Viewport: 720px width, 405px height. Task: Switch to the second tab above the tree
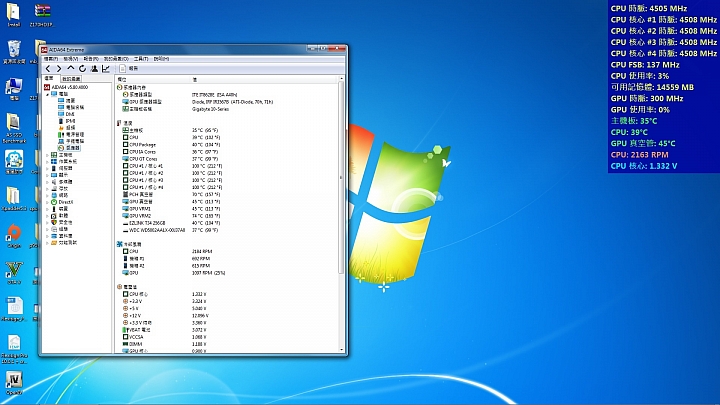tap(71, 79)
